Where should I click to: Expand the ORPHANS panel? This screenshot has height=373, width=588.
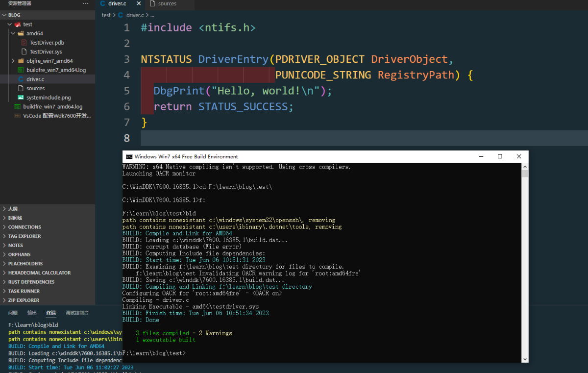coord(48,254)
